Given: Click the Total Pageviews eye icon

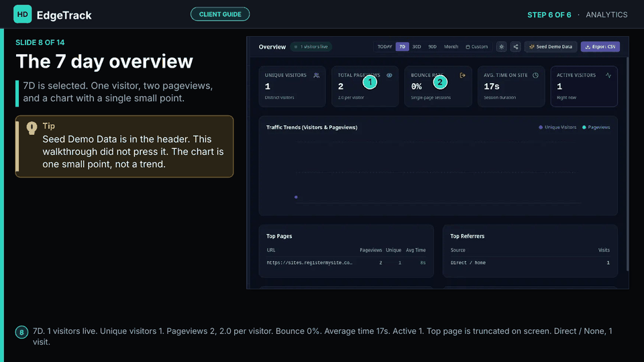Looking at the screenshot, I should click(x=389, y=75).
